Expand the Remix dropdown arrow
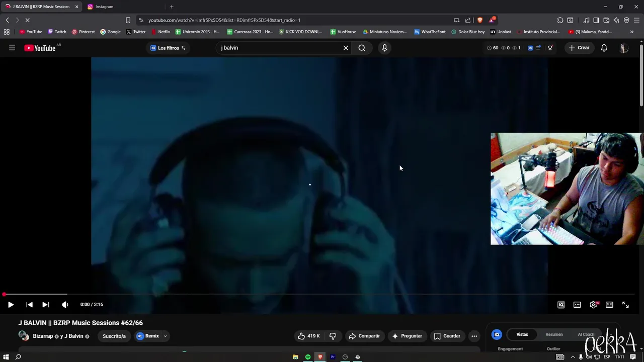The width and height of the screenshot is (644, 362). (x=165, y=336)
